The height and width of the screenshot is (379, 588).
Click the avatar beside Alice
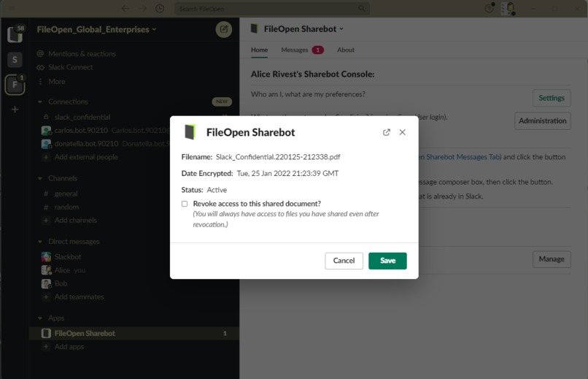[46, 270]
